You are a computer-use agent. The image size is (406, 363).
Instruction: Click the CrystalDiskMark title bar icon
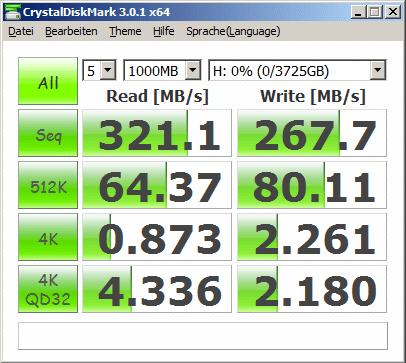coord(13,12)
